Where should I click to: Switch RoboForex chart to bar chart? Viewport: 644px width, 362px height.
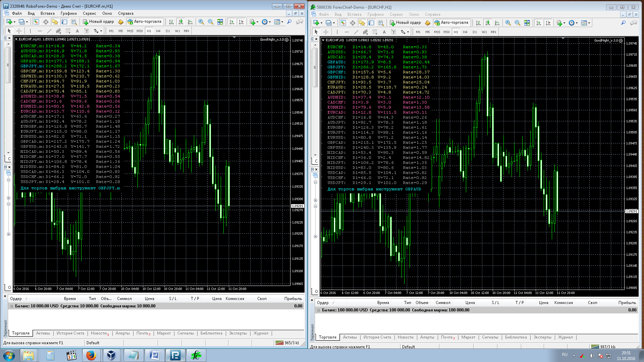171,22
